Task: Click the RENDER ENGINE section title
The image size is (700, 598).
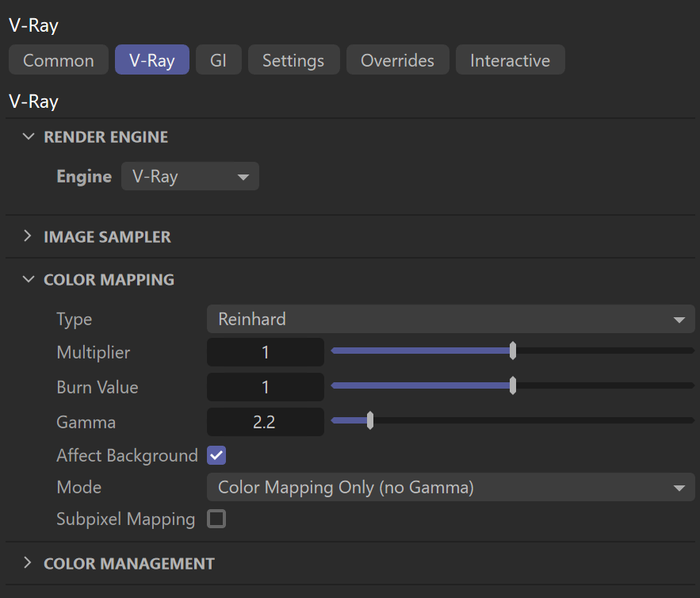Action: click(105, 137)
